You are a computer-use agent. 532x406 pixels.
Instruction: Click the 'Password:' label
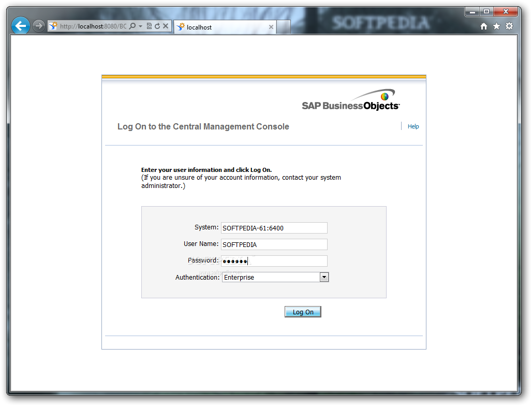pyautogui.click(x=203, y=260)
